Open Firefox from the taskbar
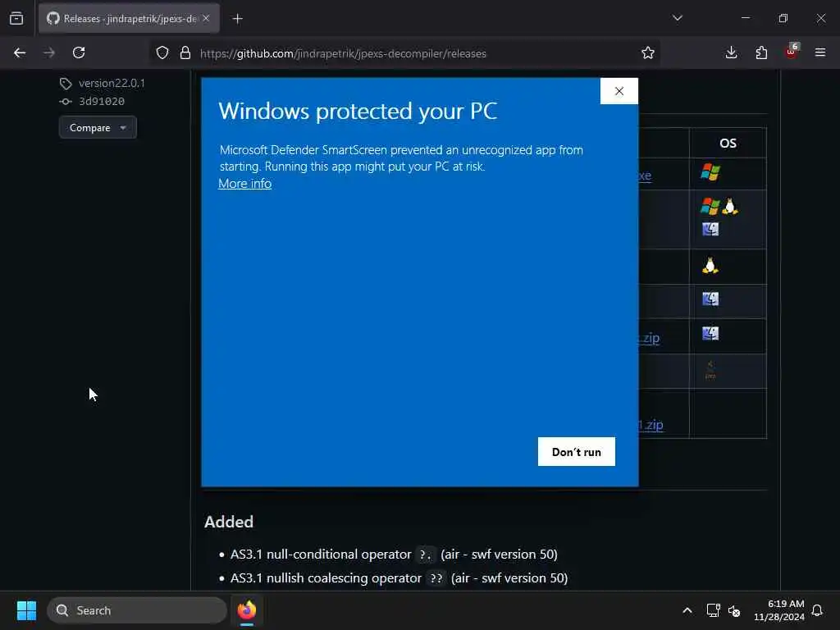Viewport: 840px width, 630px height. 247,610
